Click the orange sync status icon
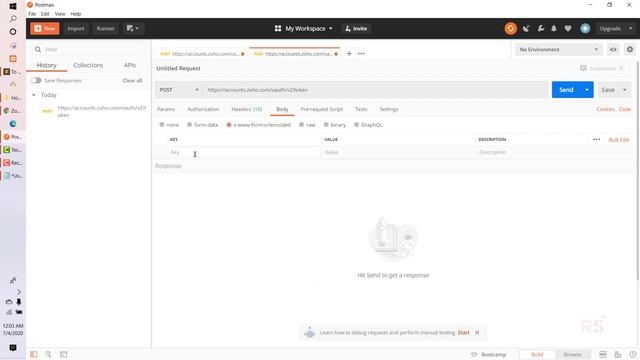This screenshot has height=360, width=640. click(x=510, y=29)
